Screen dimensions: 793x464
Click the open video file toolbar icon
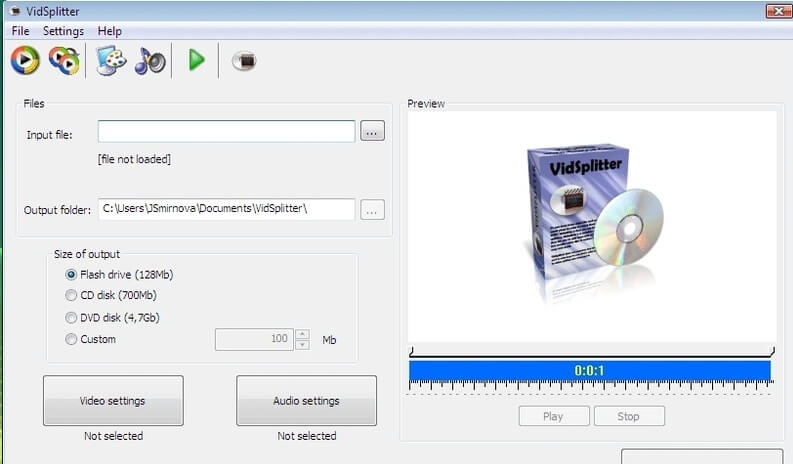pos(25,60)
